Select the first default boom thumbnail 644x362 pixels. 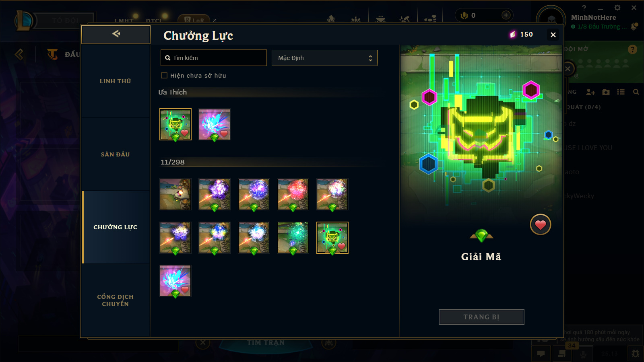pyautogui.click(x=175, y=195)
